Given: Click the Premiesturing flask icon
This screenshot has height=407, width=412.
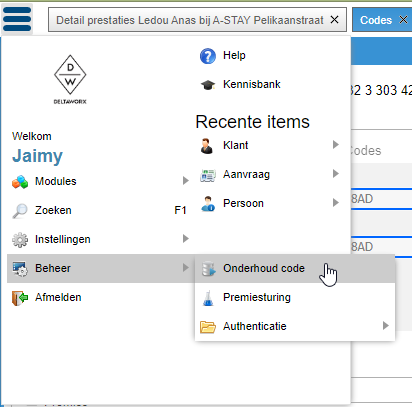Looking at the screenshot, I should [x=208, y=298].
